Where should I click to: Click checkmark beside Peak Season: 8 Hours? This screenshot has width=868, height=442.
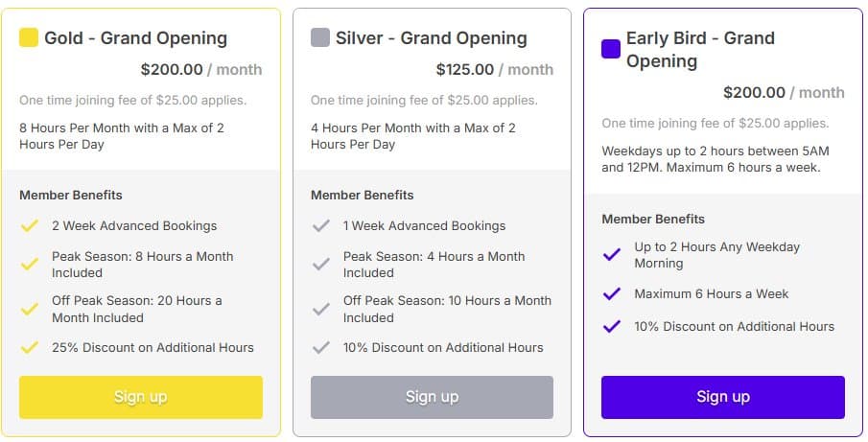click(x=29, y=265)
